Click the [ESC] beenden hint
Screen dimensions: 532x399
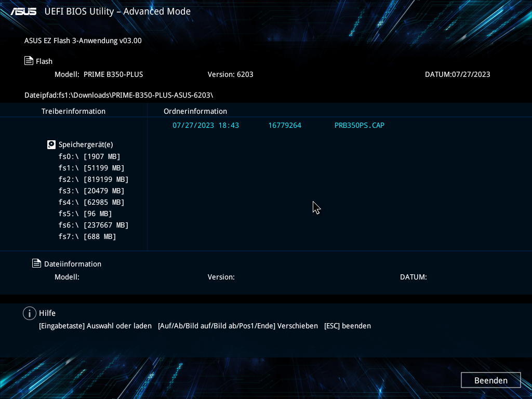[348, 326]
